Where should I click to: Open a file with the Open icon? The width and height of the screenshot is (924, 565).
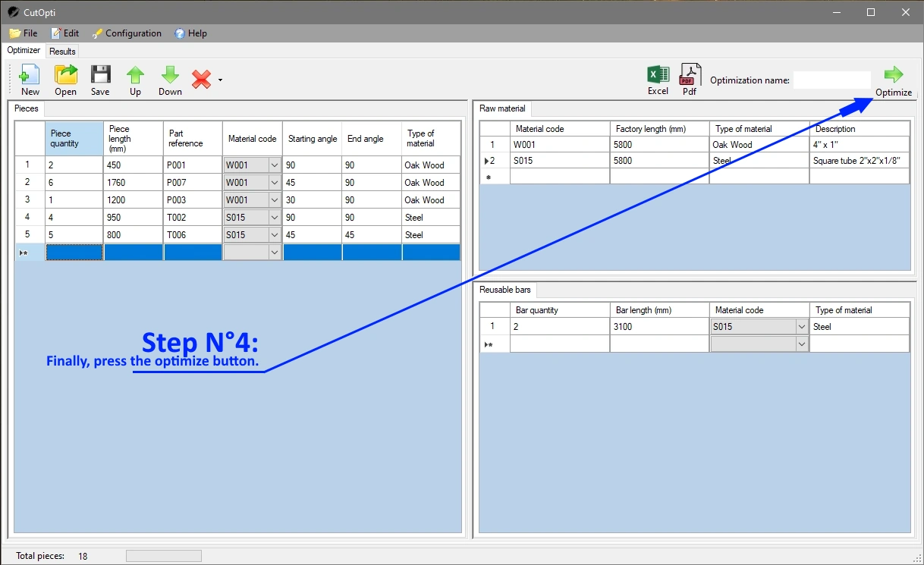click(x=66, y=80)
